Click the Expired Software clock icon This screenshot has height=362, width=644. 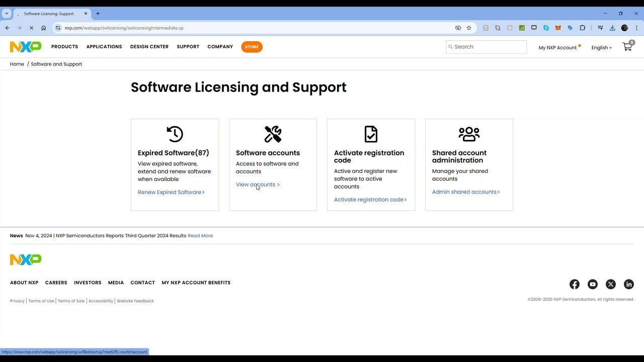[x=175, y=134]
